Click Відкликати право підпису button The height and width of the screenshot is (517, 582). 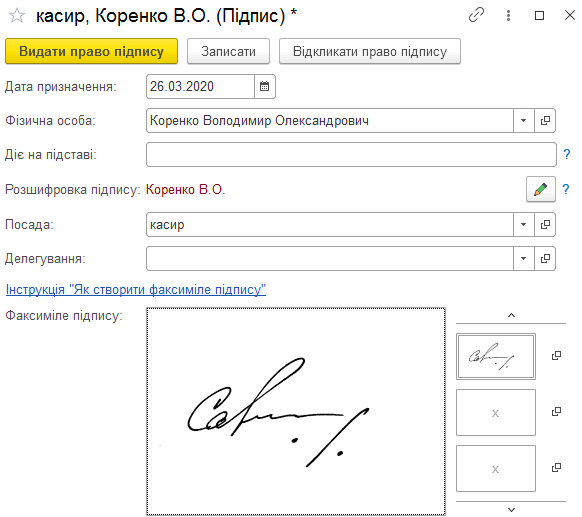tap(370, 51)
